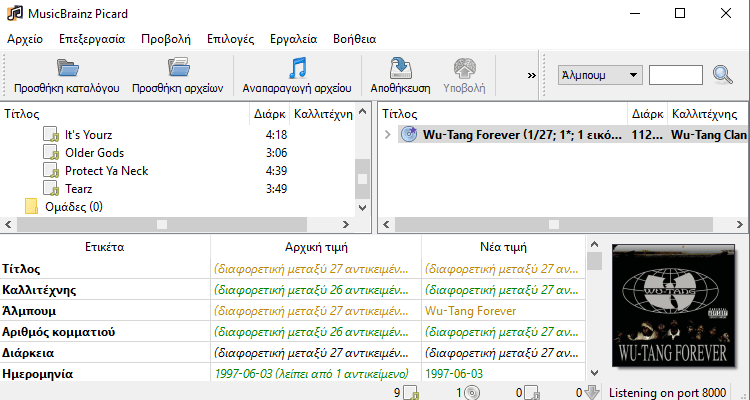Click the right pane horizontal scrollbar left arrow

click(386, 224)
